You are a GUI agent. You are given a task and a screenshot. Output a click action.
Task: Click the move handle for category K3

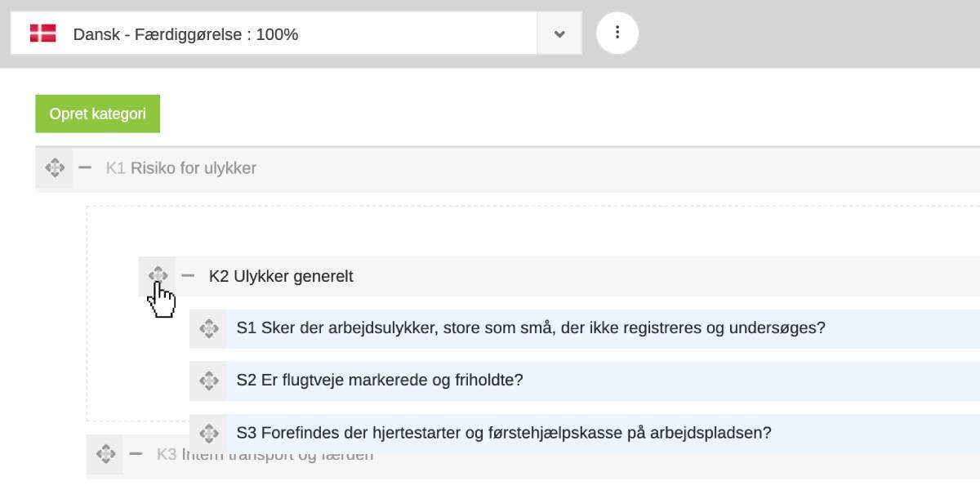tap(105, 454)
